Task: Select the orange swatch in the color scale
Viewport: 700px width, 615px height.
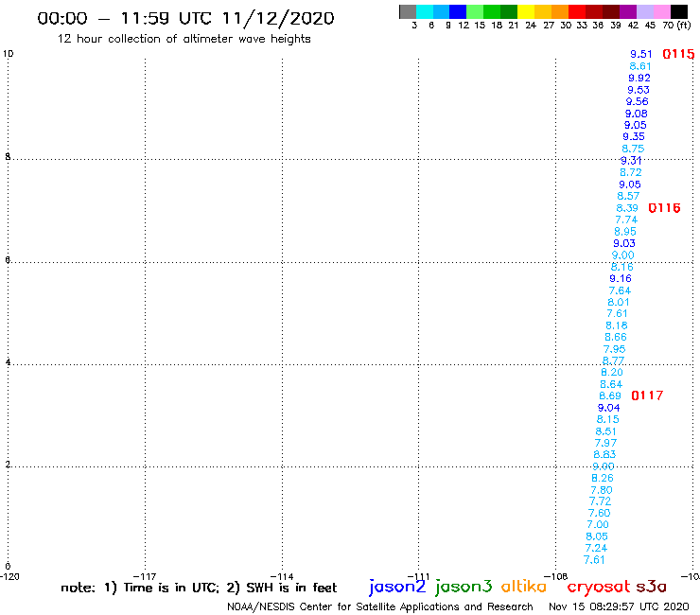Action: 560,11
